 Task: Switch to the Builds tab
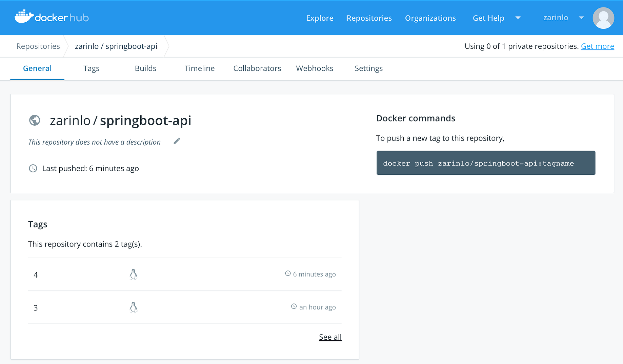[x=145, y=68]
